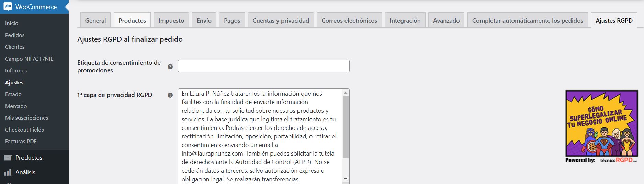Show help tip for Etiqueta de consentimiento
This screenshot has width=644, height=184.
pos(170,66)
